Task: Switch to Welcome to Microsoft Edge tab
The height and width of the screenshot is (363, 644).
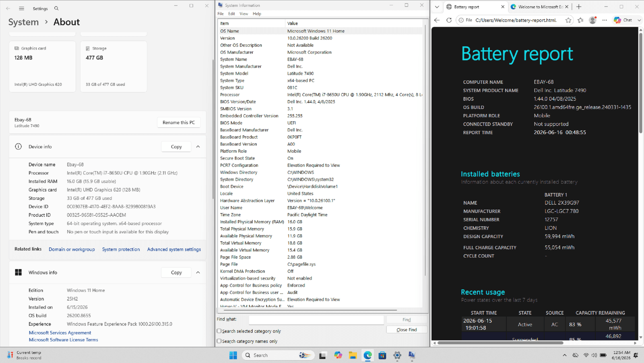Action: click(x=539, y=7)
